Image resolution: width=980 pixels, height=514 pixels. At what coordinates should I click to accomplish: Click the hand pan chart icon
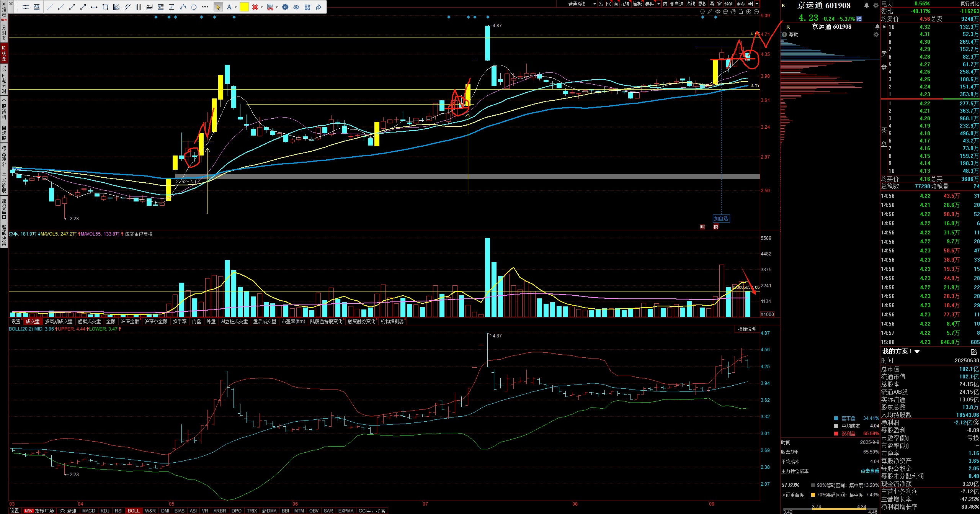pos(733,12)
